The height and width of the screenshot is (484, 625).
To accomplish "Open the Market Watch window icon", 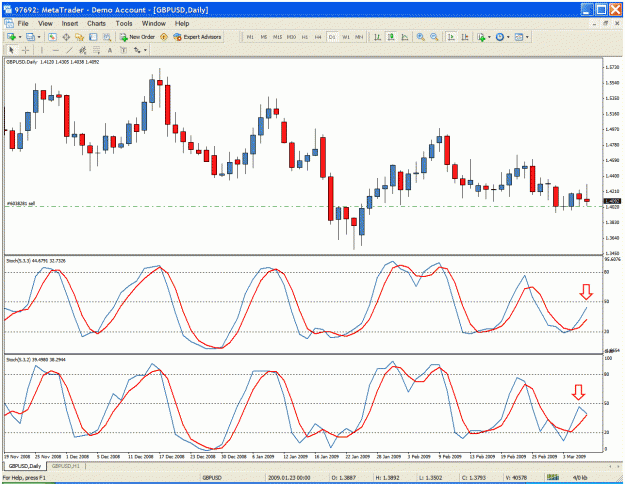I will click(x=52, y=37).
